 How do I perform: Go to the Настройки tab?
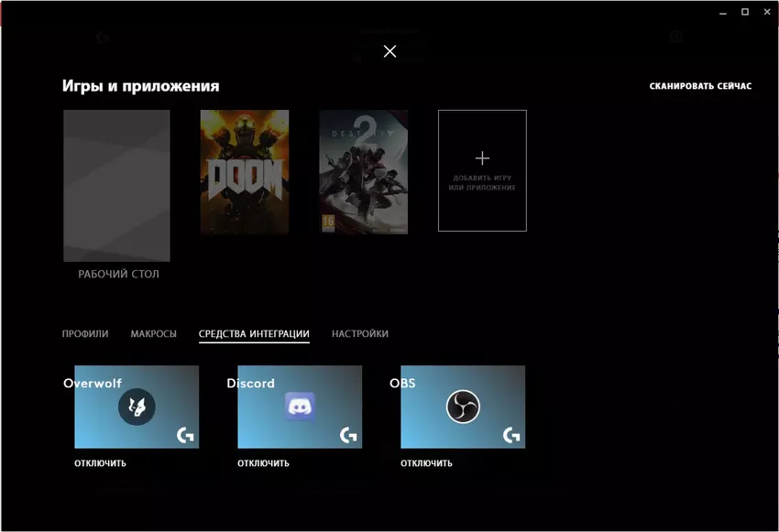[x=360, y=334]
